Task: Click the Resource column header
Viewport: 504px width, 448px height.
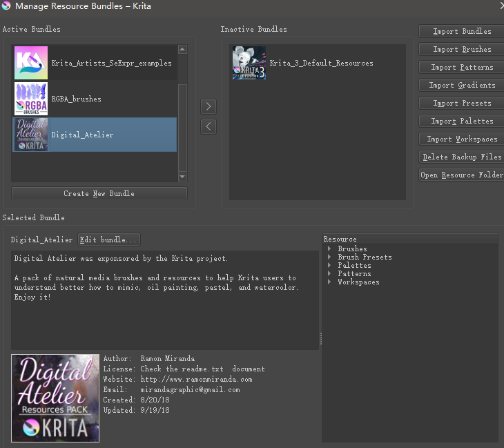Action: point(410,239)
